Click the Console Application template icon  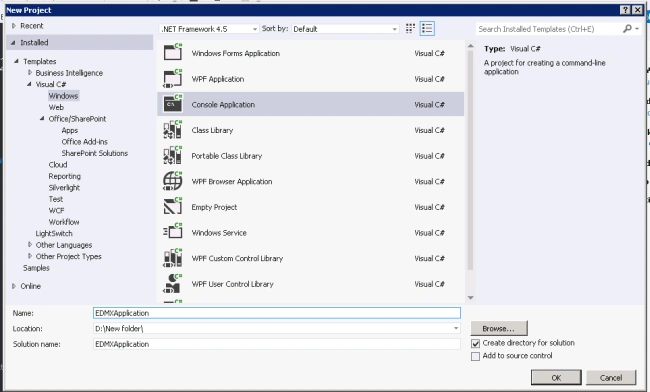[173, 104]
